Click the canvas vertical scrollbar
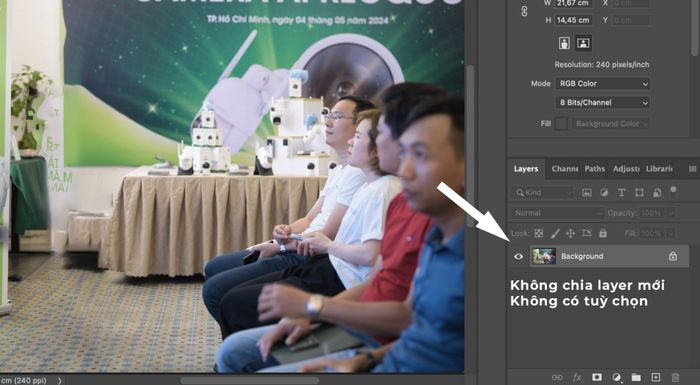700x385 pixels. [x=470, y=146]
